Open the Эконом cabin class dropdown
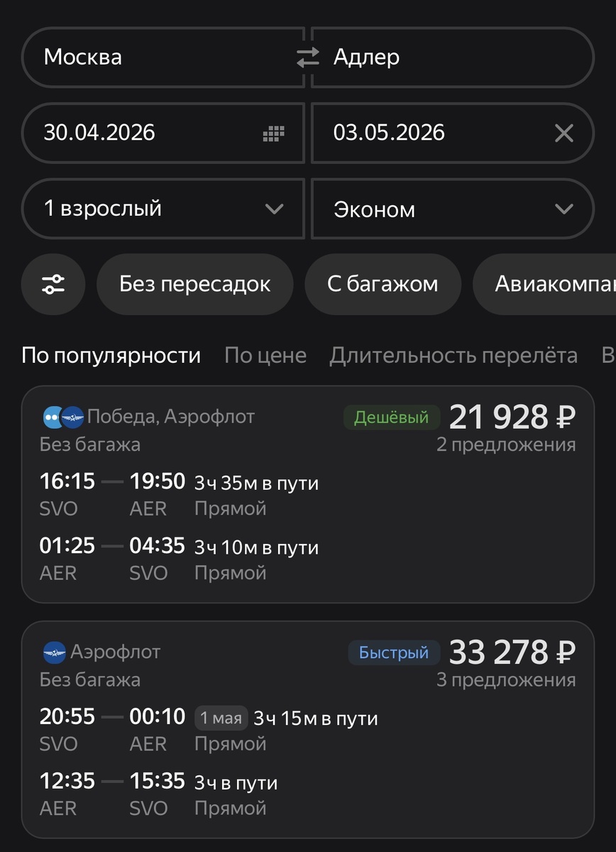The image size is (616, 852). click(x=451, y=209)
